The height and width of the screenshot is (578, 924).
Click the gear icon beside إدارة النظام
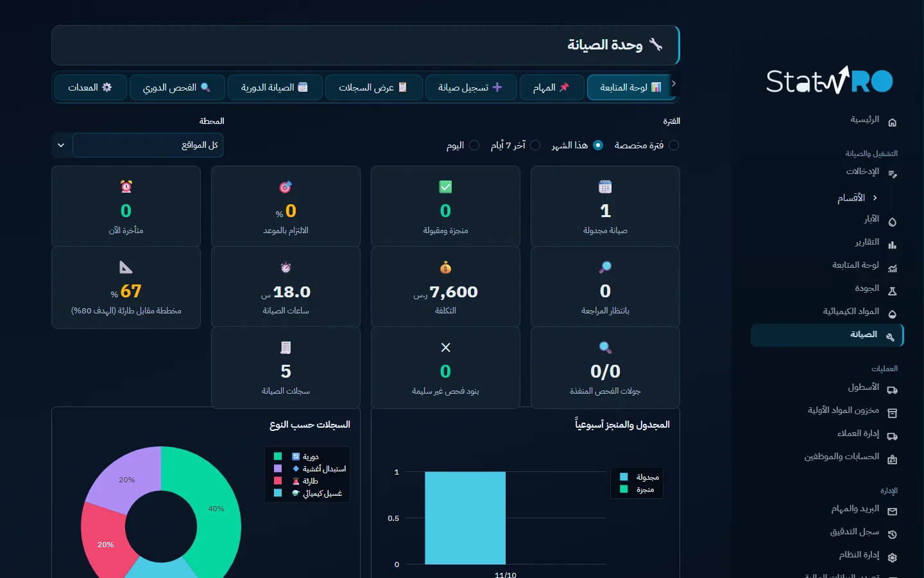(x=892, y=557)
